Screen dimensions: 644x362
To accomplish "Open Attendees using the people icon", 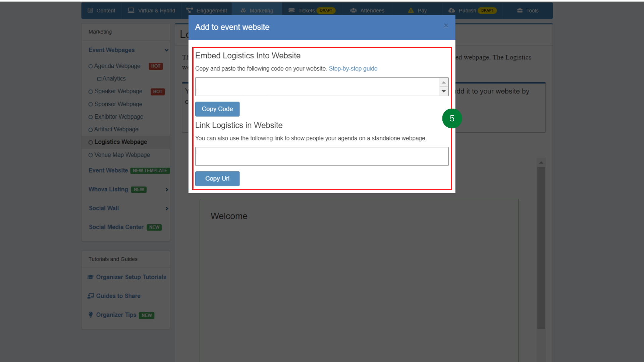I will (353, 10).
